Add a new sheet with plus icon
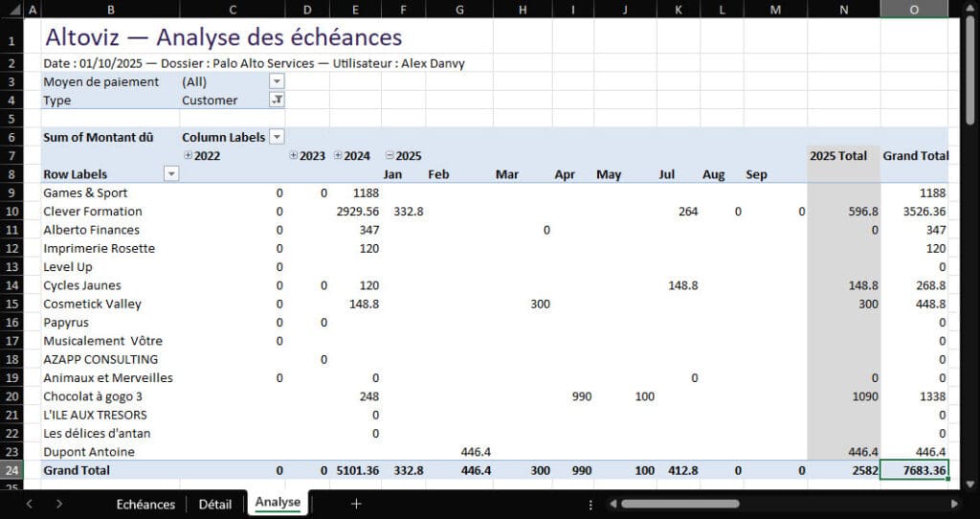 (x=356, y=504)
